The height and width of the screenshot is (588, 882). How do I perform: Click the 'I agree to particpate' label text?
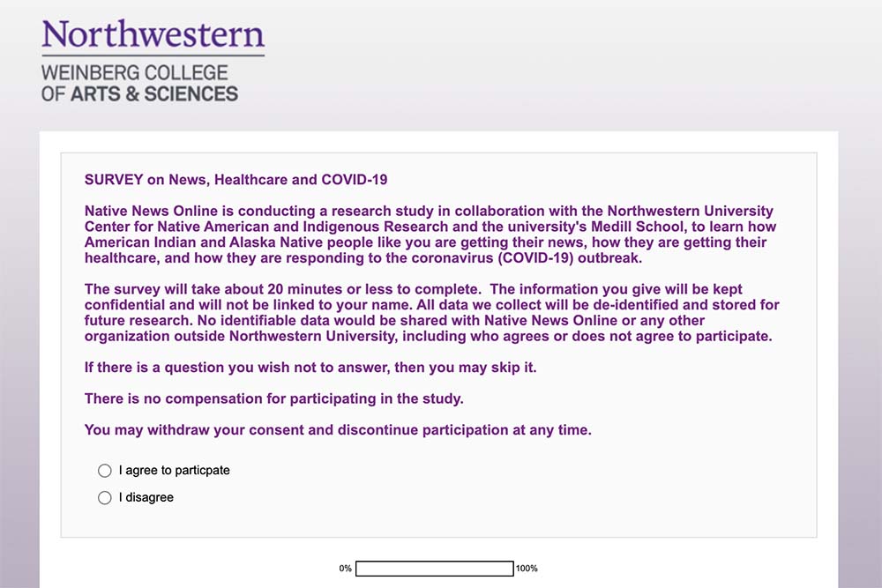175,471
